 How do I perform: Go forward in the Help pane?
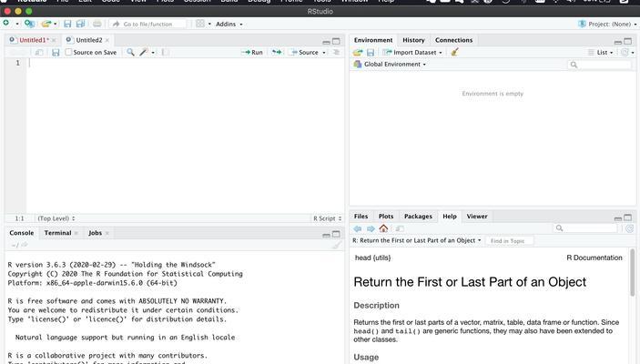(x=371, y=228)
